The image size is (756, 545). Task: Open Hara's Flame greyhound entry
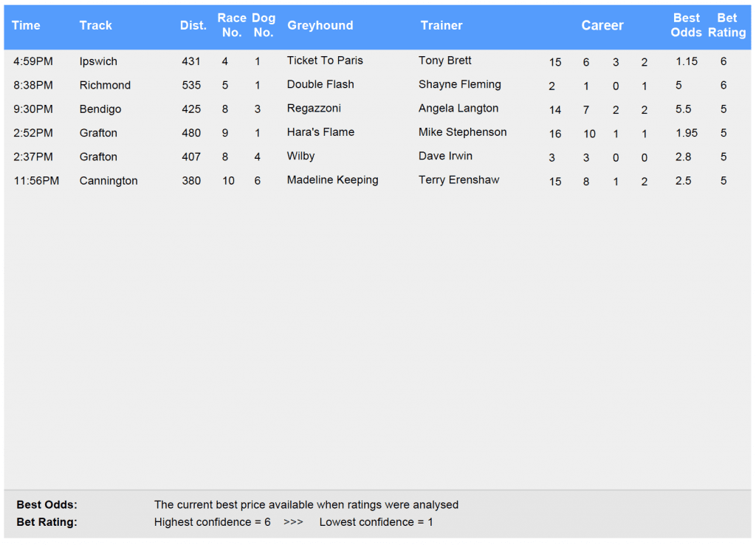[x=320, y=132]
